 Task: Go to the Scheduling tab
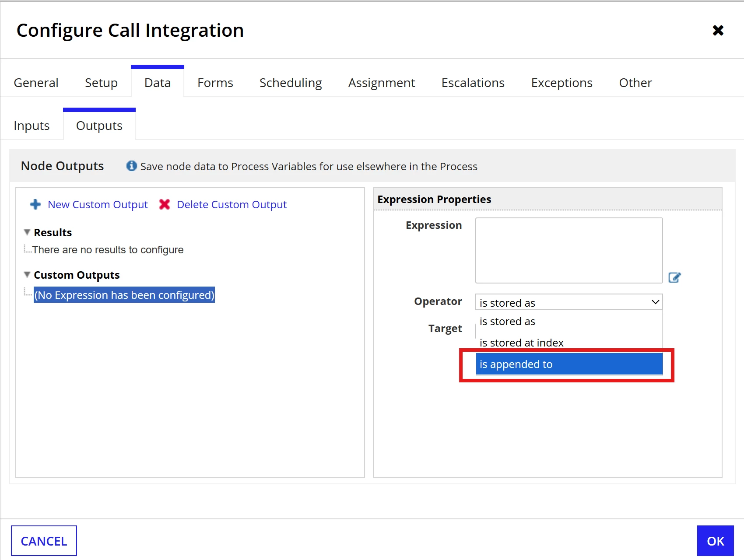(291, 83)
